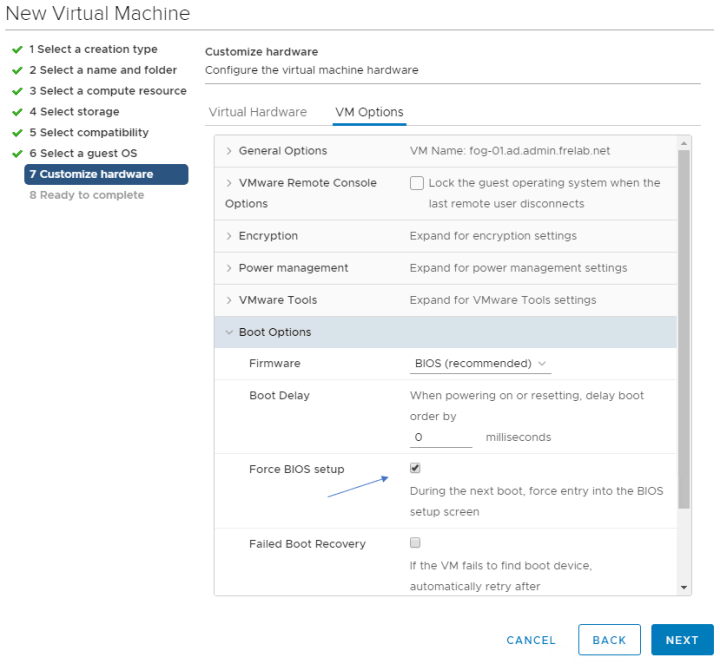Click the green checkmark beside step 1
Viewport: 720px width, 664px height.
(17, 50)
